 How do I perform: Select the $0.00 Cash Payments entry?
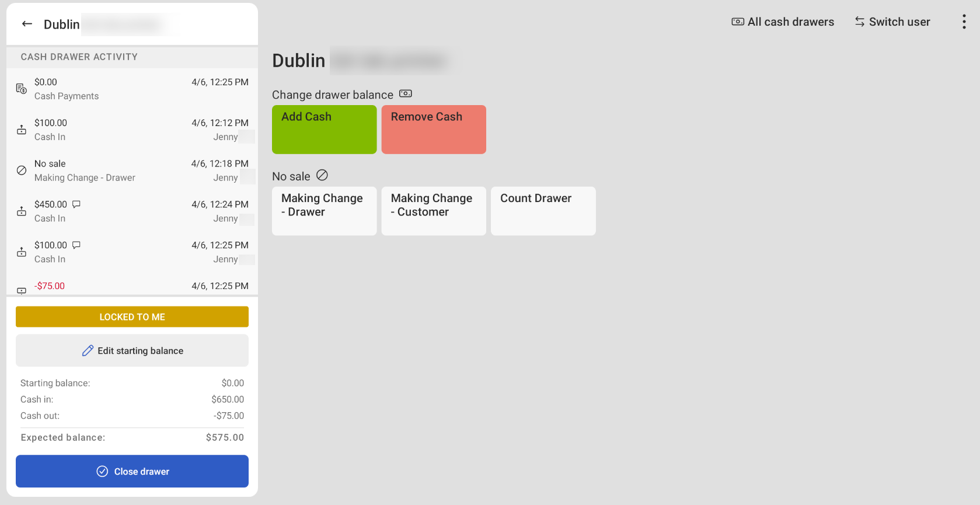(132, 89)
